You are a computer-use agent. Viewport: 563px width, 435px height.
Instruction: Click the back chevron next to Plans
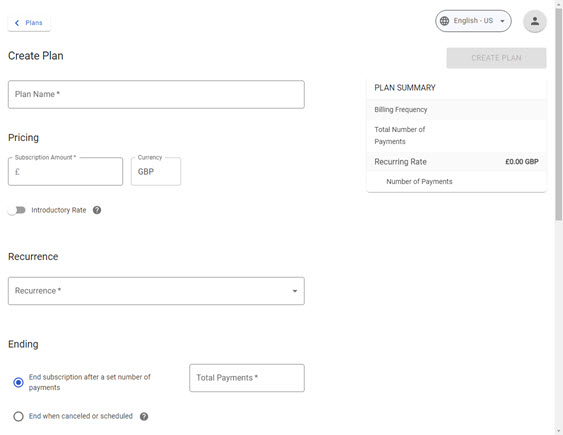[x=17, y=23]
